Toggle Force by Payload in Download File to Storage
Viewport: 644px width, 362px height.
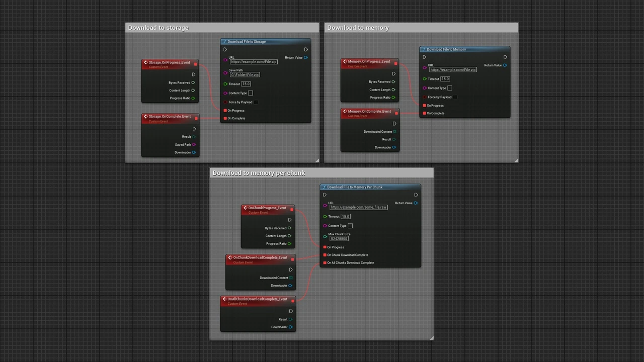tap(256, 103)
